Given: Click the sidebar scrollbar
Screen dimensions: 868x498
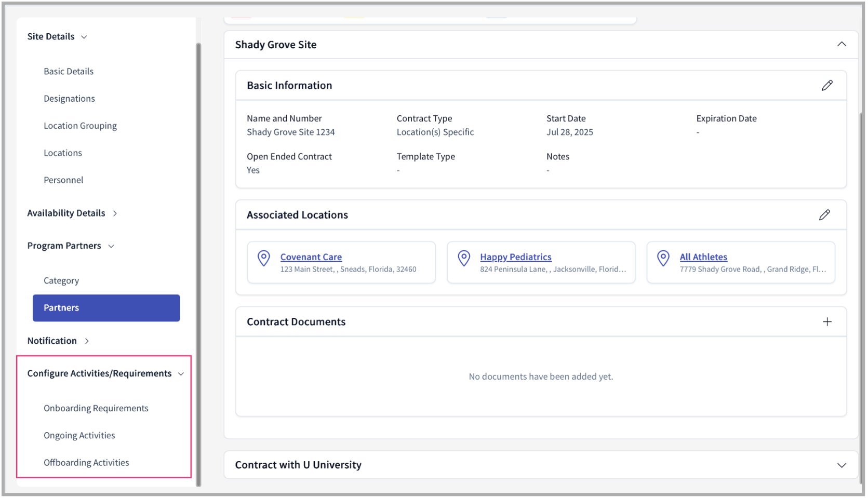Looking at the screenshot, I should click(x=198, y=260).
